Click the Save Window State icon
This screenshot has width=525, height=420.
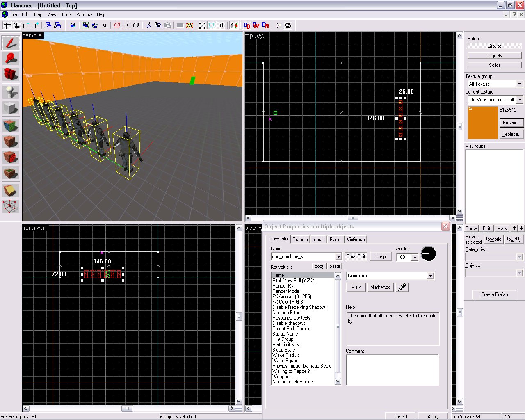57,25
